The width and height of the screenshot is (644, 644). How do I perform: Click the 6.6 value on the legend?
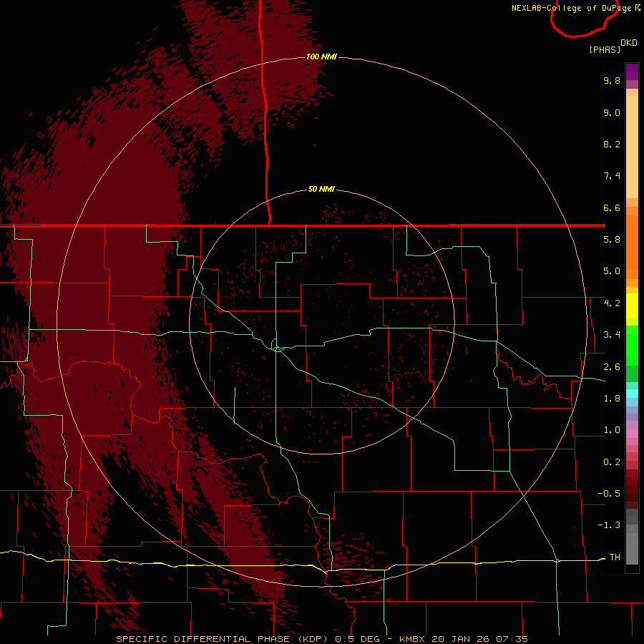(x=612, y=208)
